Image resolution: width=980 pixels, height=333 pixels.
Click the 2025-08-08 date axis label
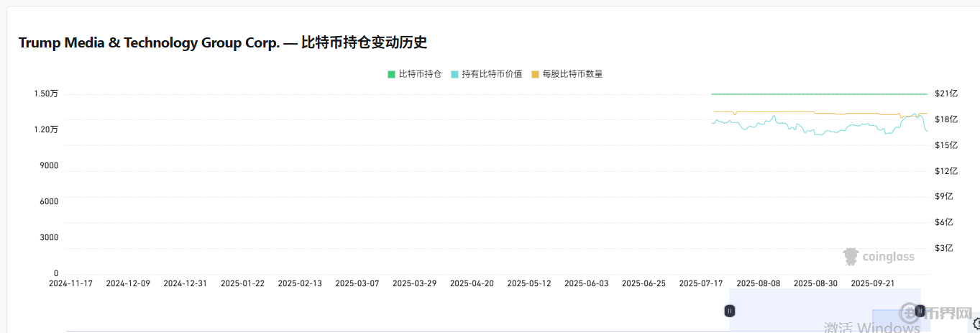click(x=759, y=283)
